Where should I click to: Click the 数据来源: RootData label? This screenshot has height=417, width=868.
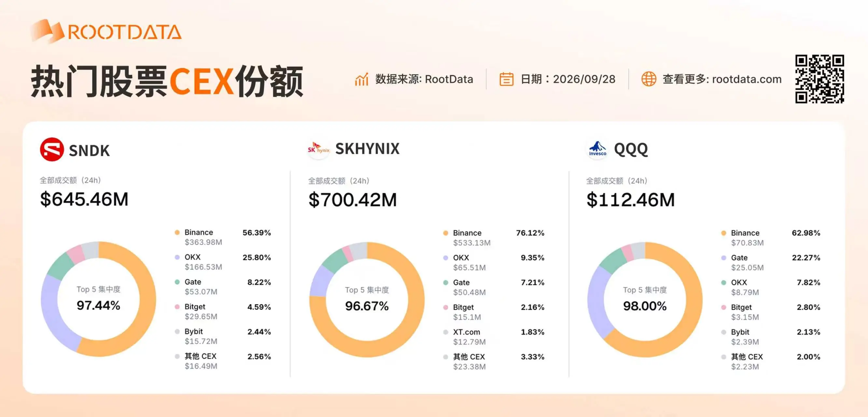click(x=424, y=79)
